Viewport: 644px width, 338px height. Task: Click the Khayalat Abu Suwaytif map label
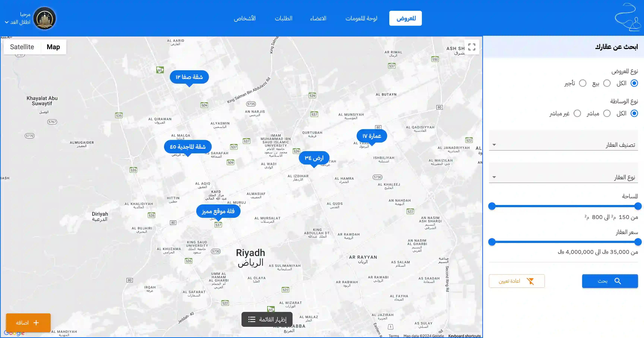coord(42,101)
